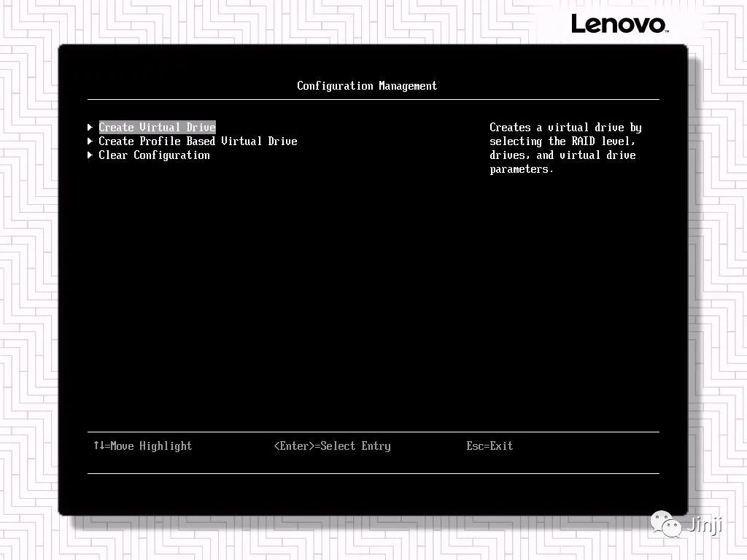Click the arrow beside Clear Configuration
Viewport: 747px width, 560px height.
90,155
